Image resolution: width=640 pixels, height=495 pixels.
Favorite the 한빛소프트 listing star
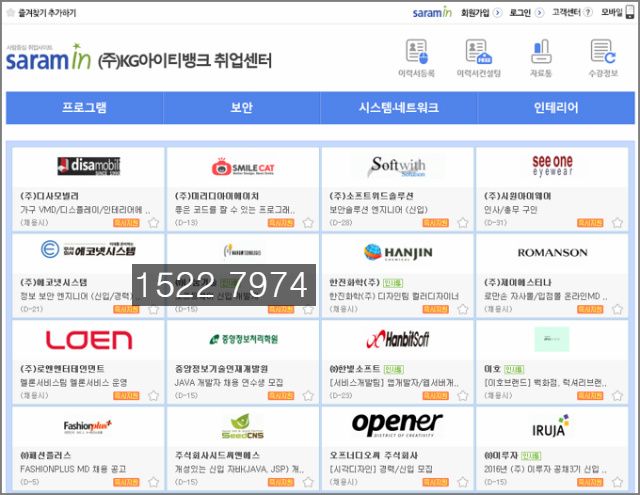463,396
